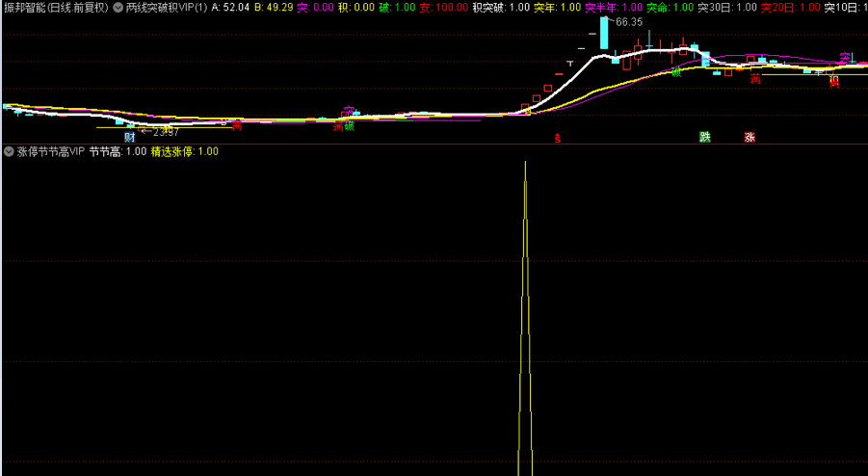Click the 突30日: 1.00 value

pos(727,7)
